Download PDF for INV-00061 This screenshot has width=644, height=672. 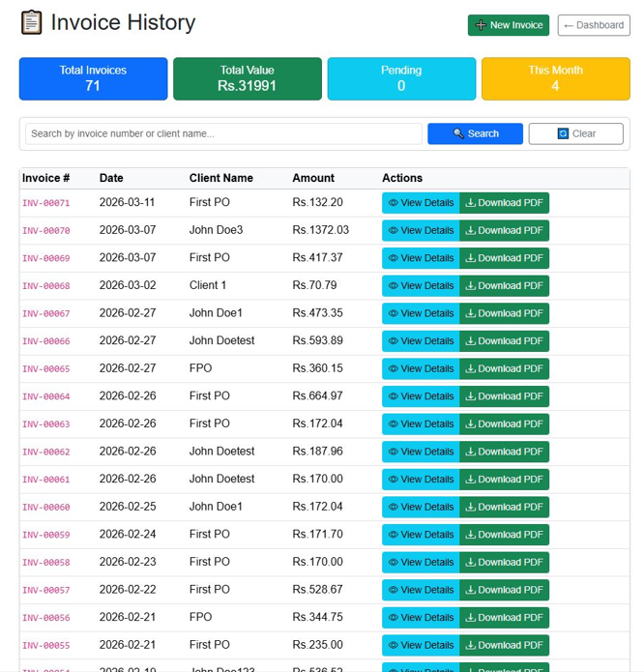(505, 480)
